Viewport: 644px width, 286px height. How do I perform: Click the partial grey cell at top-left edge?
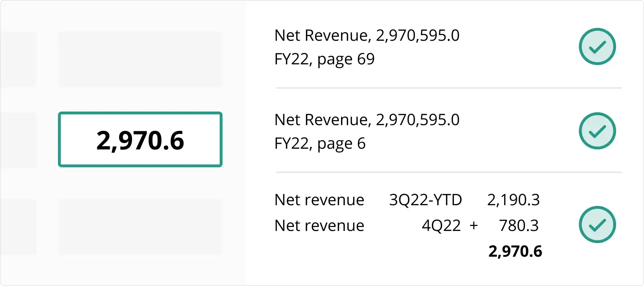tap(18, 59)
